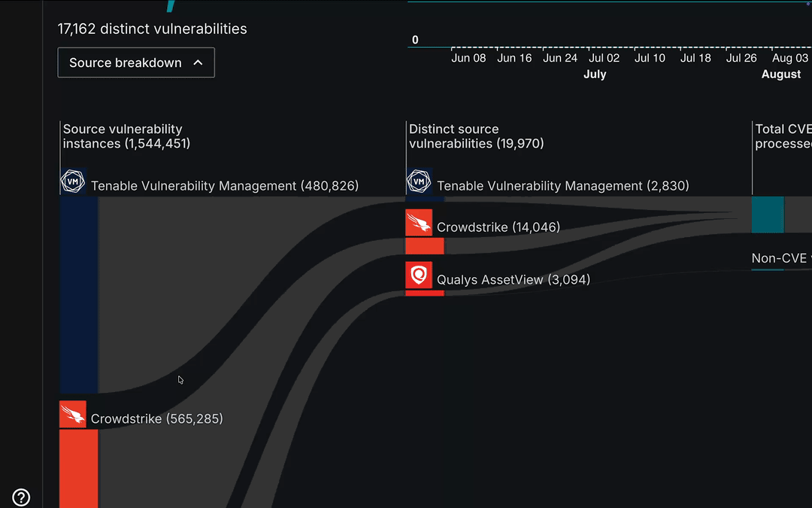The height and width of the screenshot is (508, 812).
Task: Collapse the Source breakdown dropdown
Action: (135, 62)
